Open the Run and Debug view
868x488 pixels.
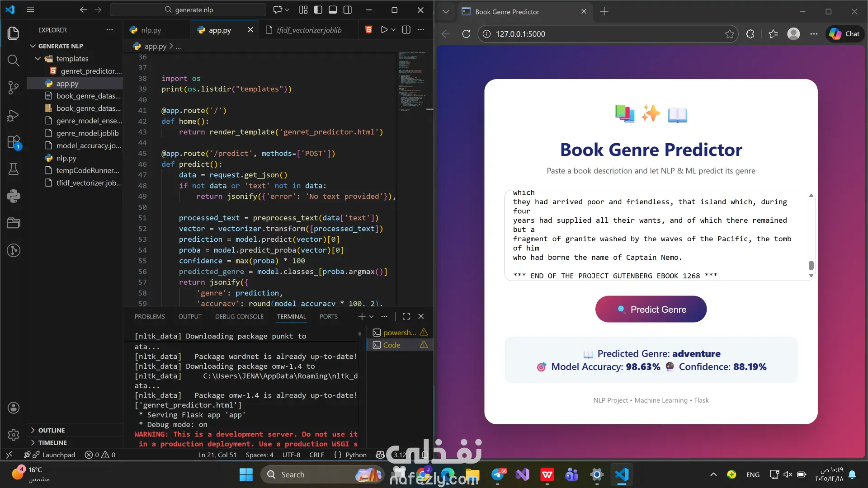click(x=14, y=116)
